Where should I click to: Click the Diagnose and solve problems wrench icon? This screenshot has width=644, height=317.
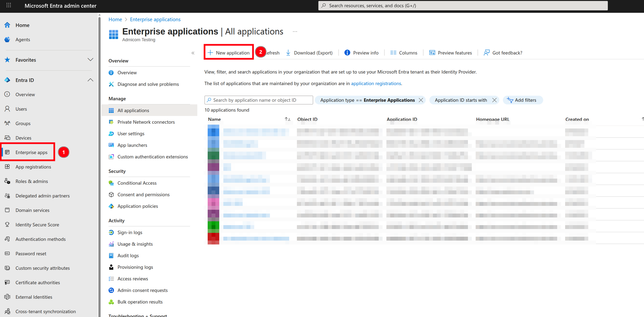(111, 84)
